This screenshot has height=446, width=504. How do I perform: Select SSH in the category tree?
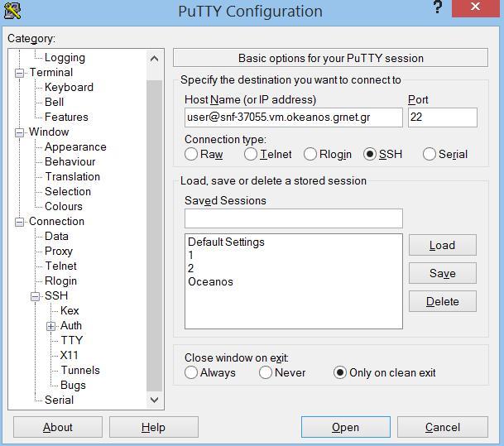(x=56, y=295)
